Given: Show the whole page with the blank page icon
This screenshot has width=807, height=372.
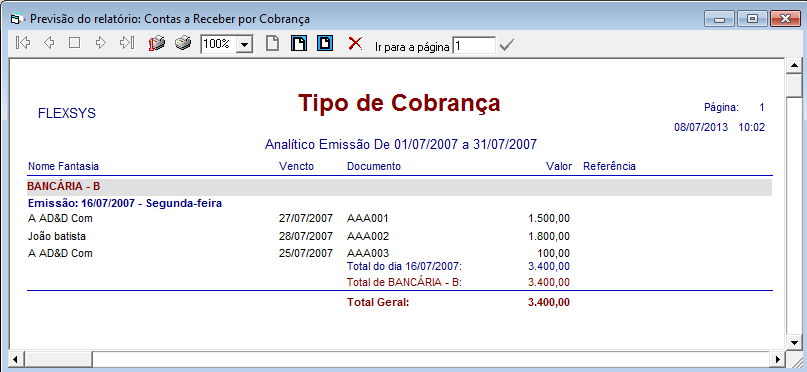Looking at the screenshot, I should point(272,43).
